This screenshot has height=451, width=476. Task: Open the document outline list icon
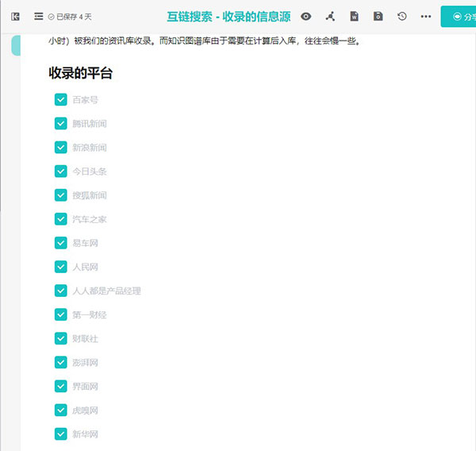pyautogui.click(x=39, y=16)
